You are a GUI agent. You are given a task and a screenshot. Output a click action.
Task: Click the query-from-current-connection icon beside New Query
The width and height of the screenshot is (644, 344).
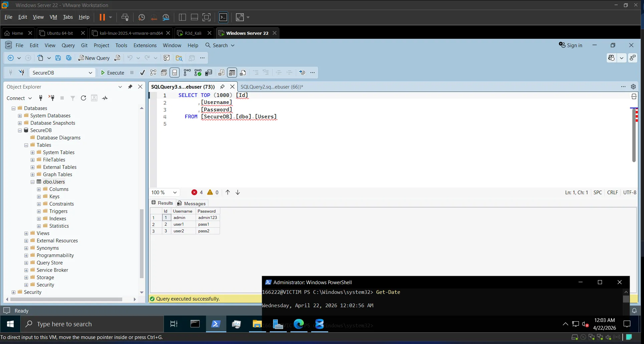pyautogui.click(x=117, y=58)
